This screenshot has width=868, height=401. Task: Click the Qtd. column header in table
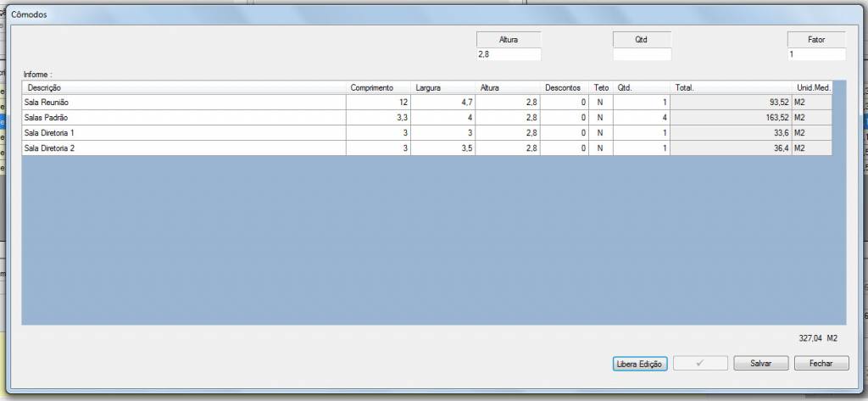642,87
